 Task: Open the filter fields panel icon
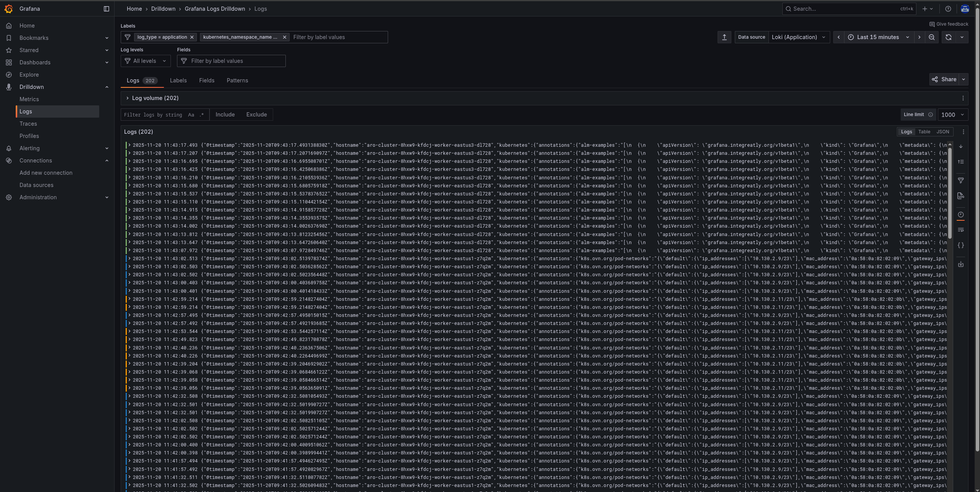(x=962, y=180)
